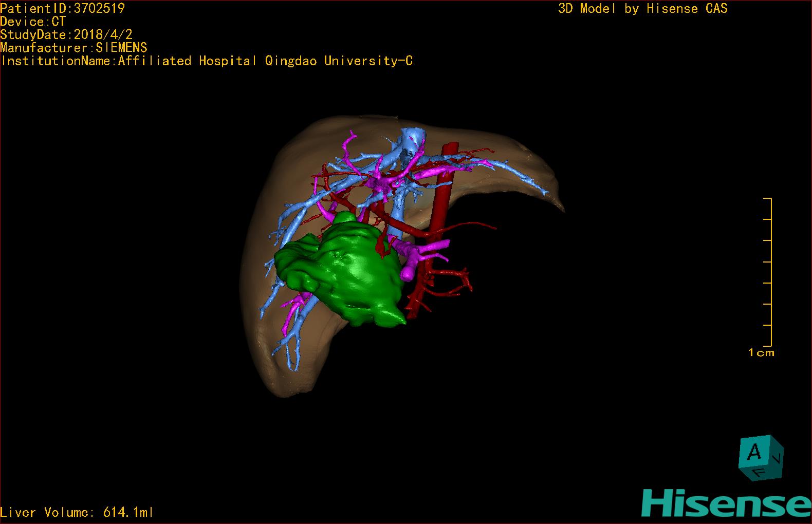Click the PatientID:3702519 label
The image size is (812, 524).
62,8
